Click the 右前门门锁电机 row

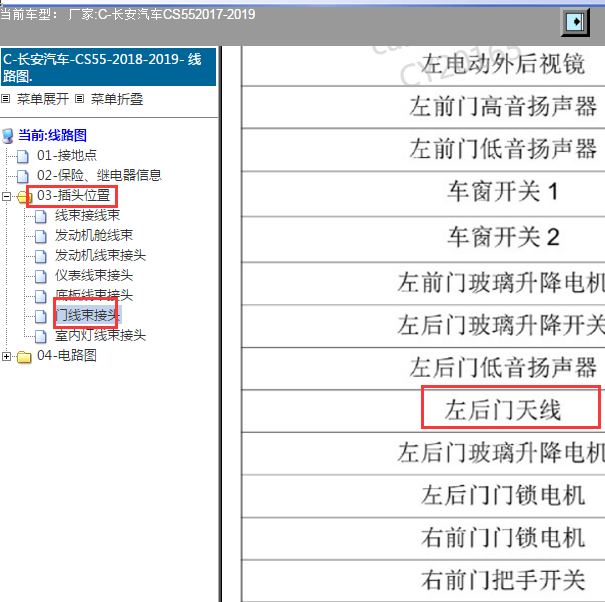(423, 538)
